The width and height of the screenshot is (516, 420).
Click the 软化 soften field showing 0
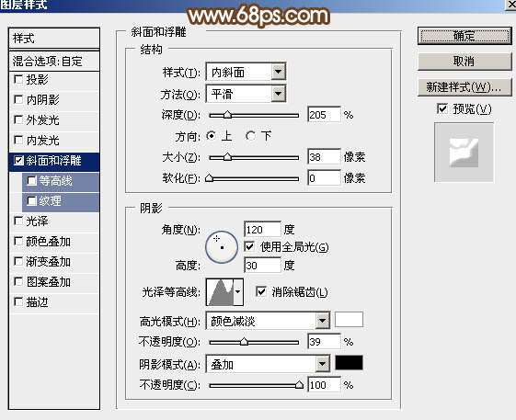click(x=324, y=178)
